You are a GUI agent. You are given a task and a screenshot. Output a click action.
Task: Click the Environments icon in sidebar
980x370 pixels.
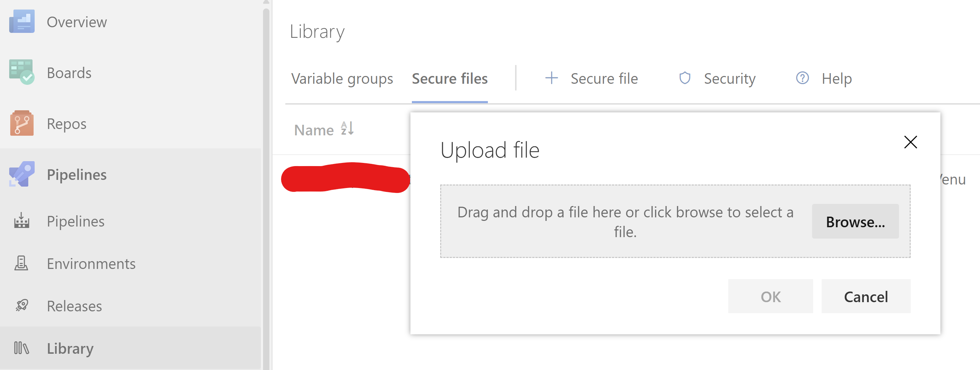pyautogui.click(x=21, y=263)
